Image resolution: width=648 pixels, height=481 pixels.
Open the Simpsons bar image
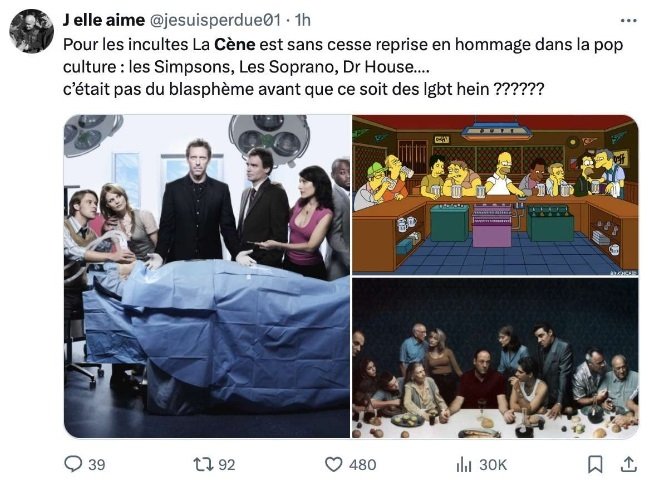(x=495, y=194)
